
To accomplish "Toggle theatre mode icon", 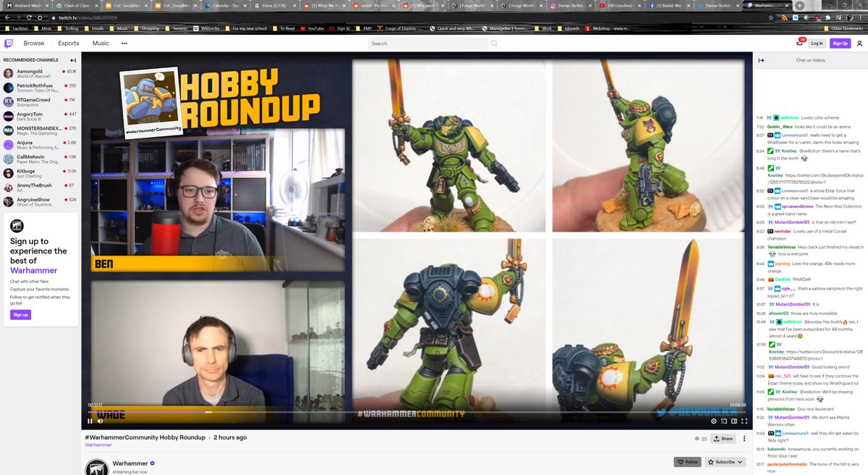I will [733, 421].
